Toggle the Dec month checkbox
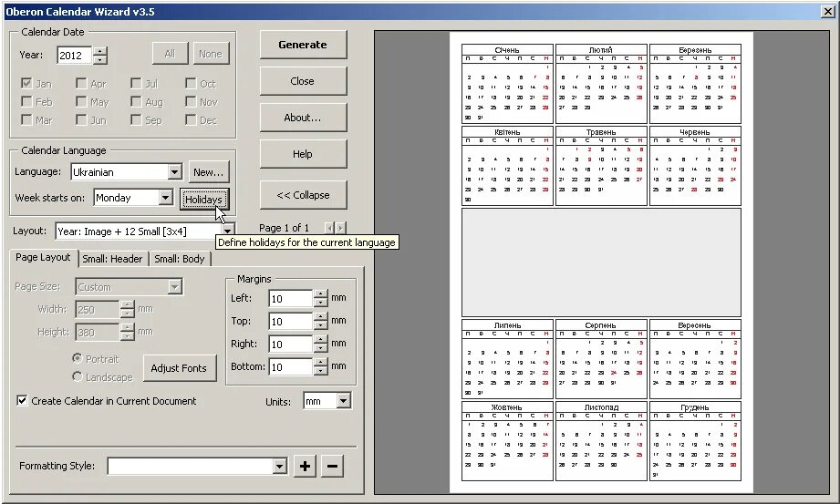This screenshot has width=840, height=504. pyautogui.click(x=191, y=119)
